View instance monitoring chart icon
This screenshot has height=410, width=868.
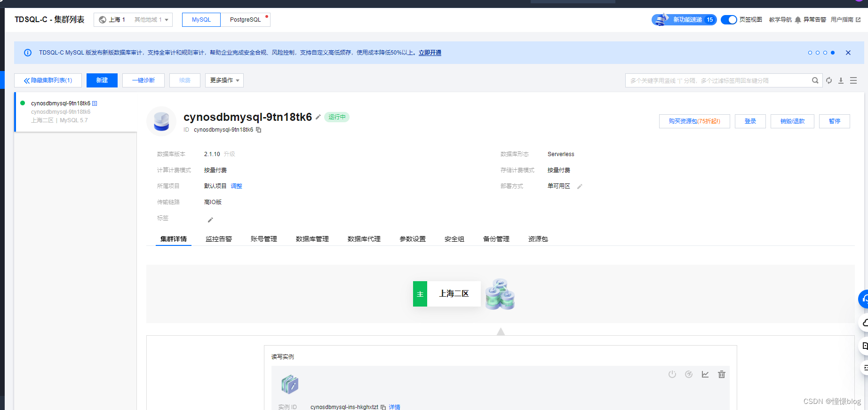(705, 374)
